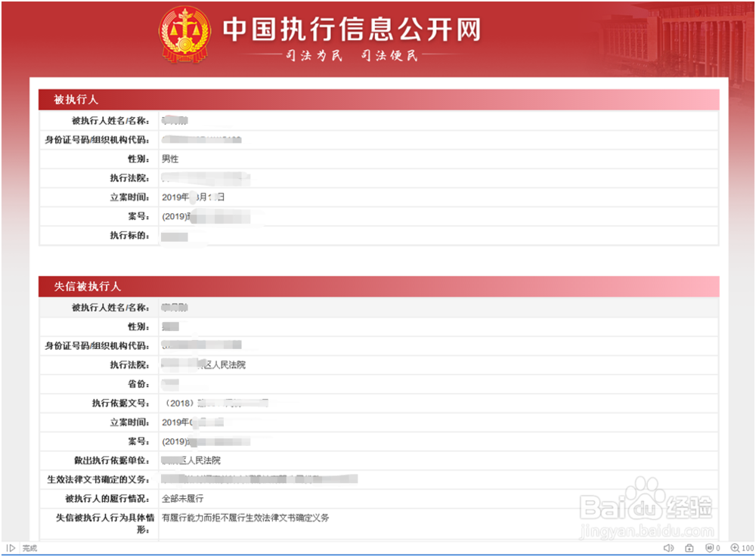The height and width of the screenshot is (557, 756).
Task: Expand the 省份 row entry
Action: click(x=172, y=383)
